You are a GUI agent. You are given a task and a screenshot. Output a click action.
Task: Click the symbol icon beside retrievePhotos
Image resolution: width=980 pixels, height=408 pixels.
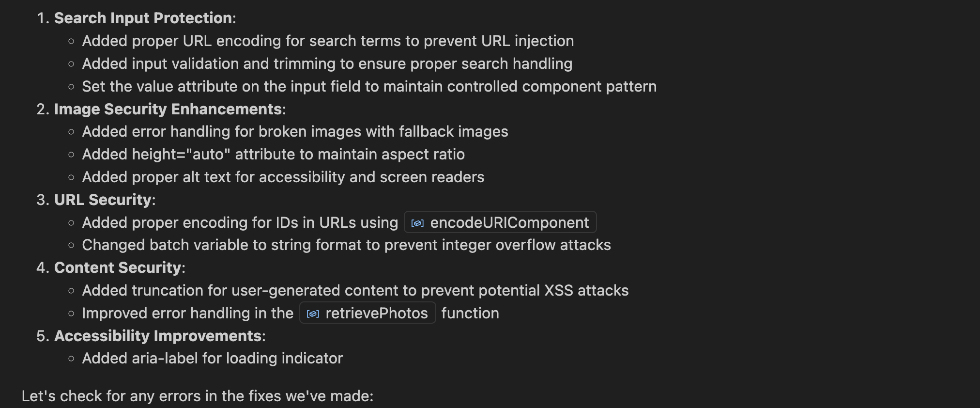point(313,314)
